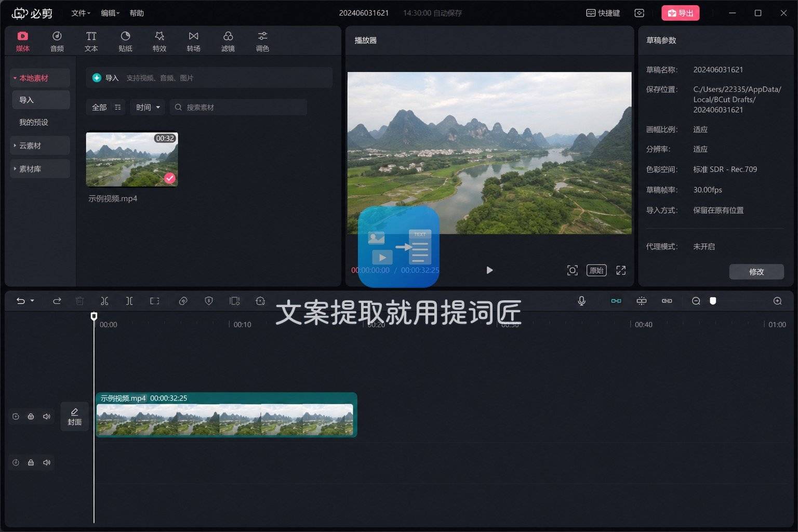Expand the 云素材 section
The image size is (798, 532).
(40, 145)
